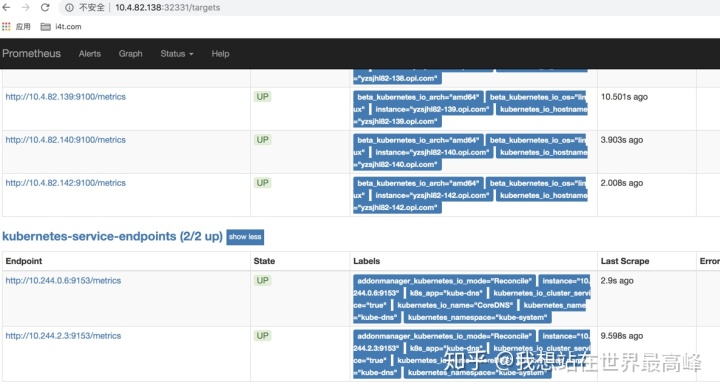Open the Help menu item

(220, 54)
